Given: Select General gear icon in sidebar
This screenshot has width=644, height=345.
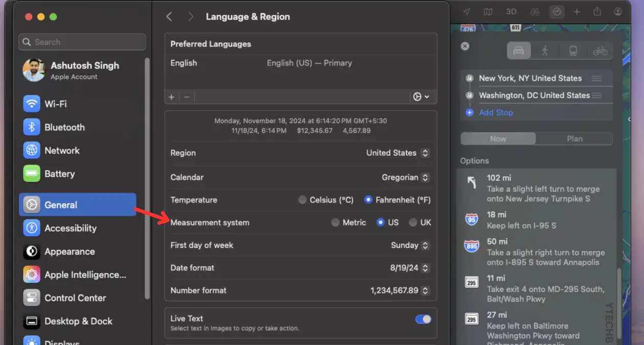Looking at the screenshot, I should click(32, 205).
